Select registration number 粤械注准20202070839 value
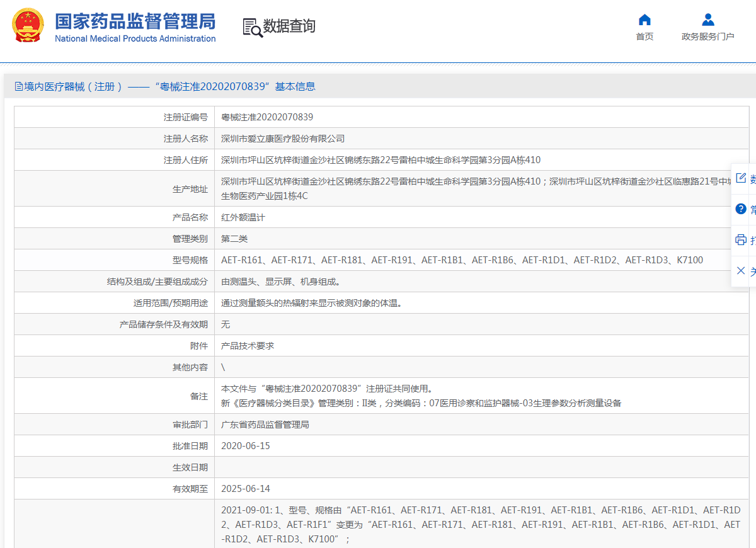 267,117
